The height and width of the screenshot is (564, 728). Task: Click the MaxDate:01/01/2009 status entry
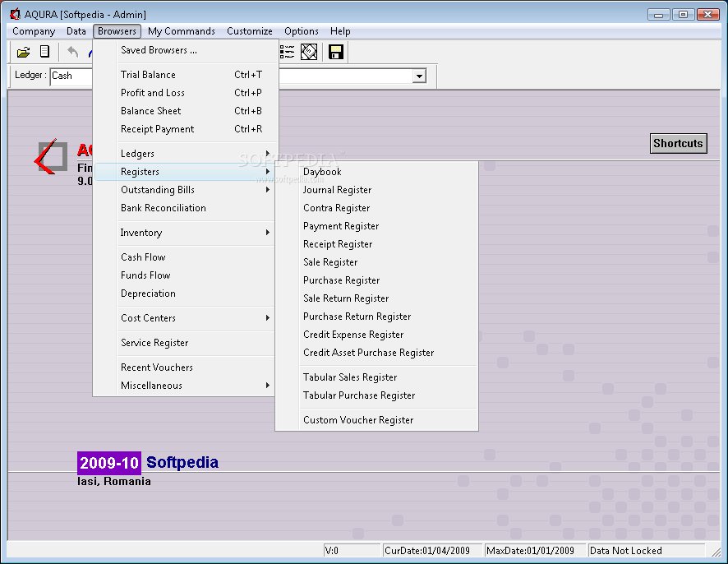(535, 551)
